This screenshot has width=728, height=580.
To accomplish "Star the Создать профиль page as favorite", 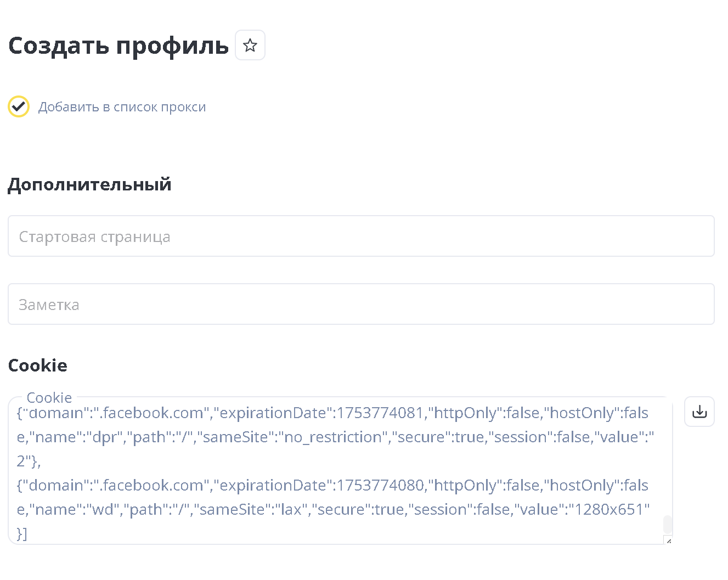I will pos(250,45).
